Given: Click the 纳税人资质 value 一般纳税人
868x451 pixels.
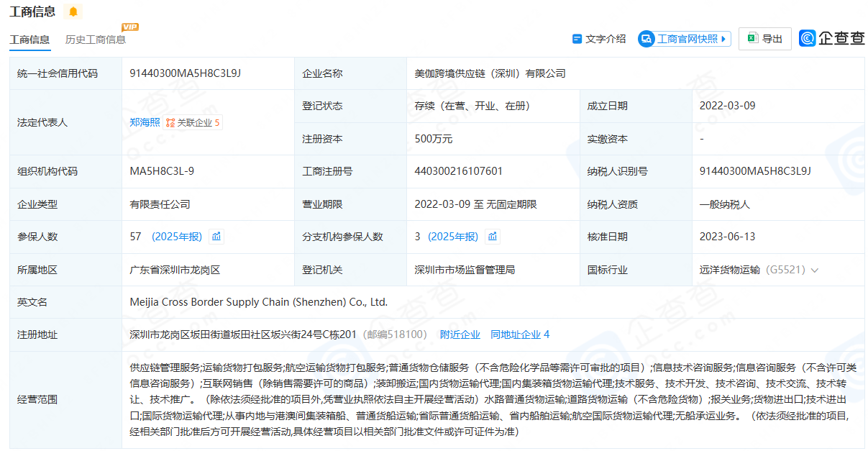Looking at the screenshot, I should 725,204.
